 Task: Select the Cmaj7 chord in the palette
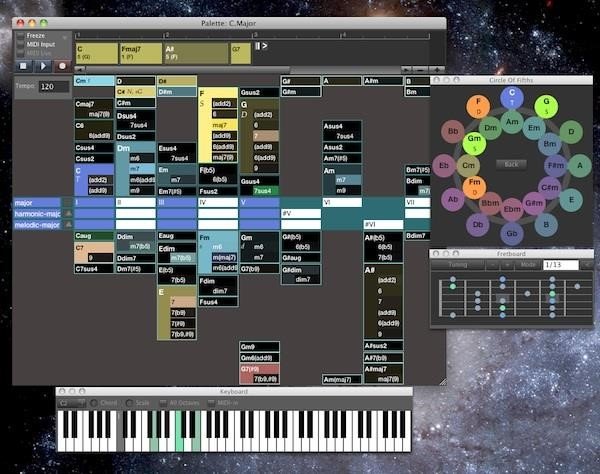pos(94,104)
